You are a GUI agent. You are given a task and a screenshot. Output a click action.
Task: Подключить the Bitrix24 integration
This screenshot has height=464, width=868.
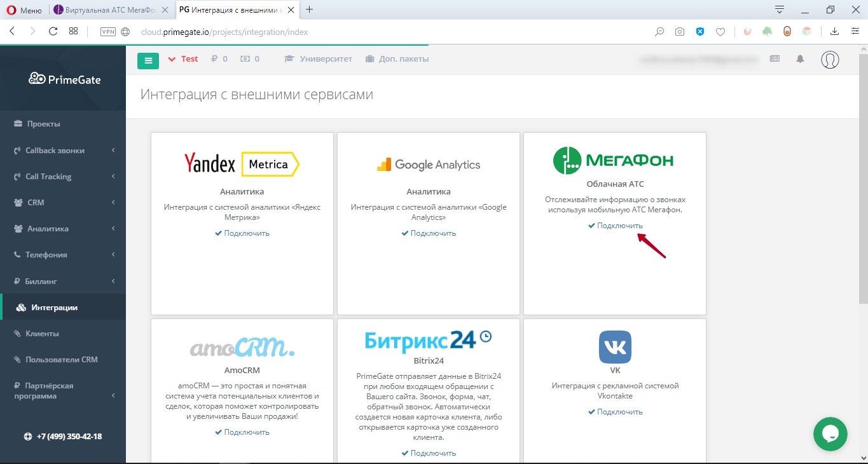[x=428, y=453]
